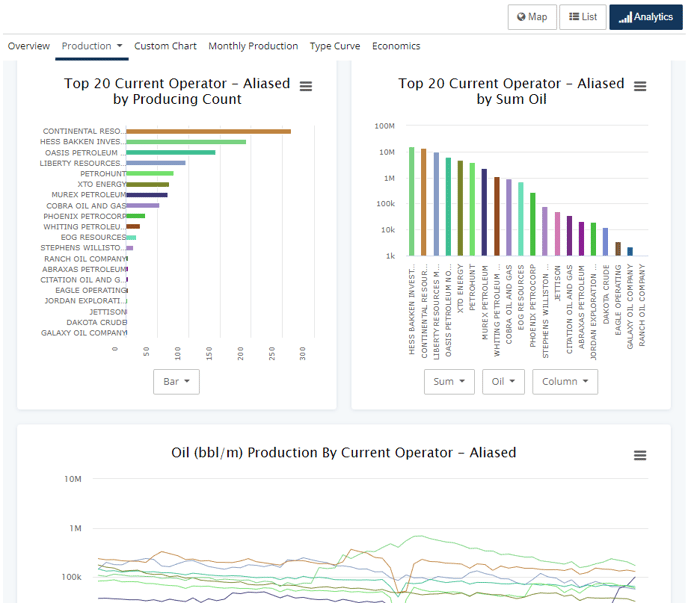Click the OASIS PETROLEUM column in Sum Oil chart
Viewport: 688px width, 603px height.
coord(448,207)
